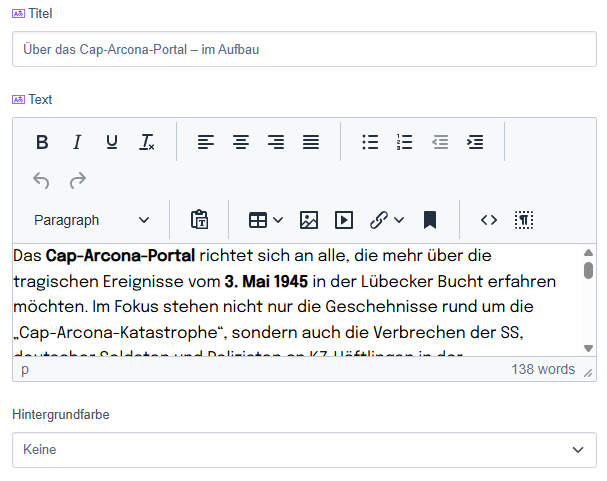The width and height of the screenshot is (607, 481).
Task: Open the source code view
Action: [x=489, y=220]
